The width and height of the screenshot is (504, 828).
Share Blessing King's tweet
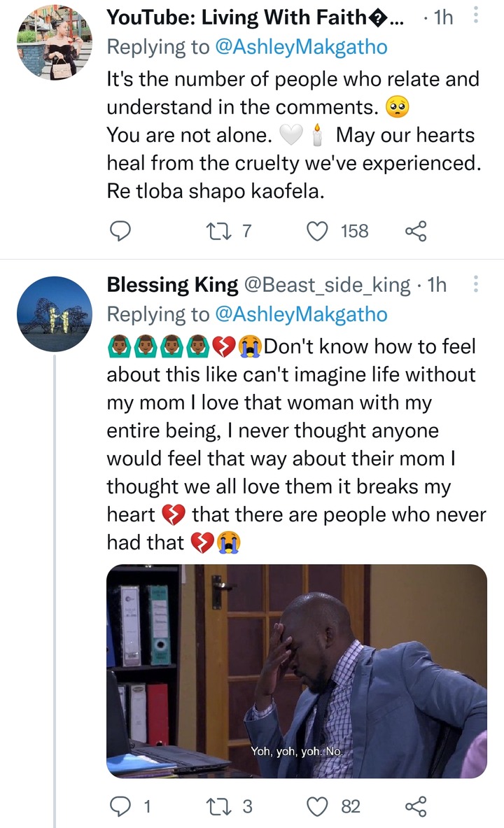(416, 806)
